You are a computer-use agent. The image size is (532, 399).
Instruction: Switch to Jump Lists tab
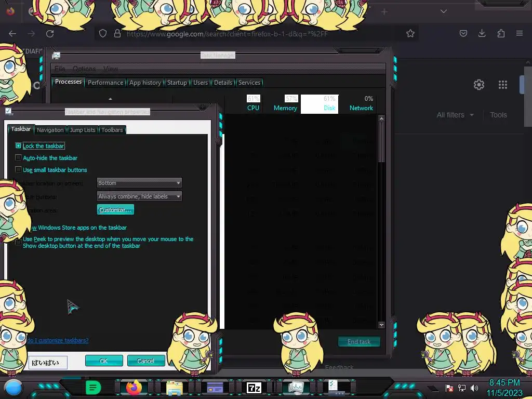(83, 130)
